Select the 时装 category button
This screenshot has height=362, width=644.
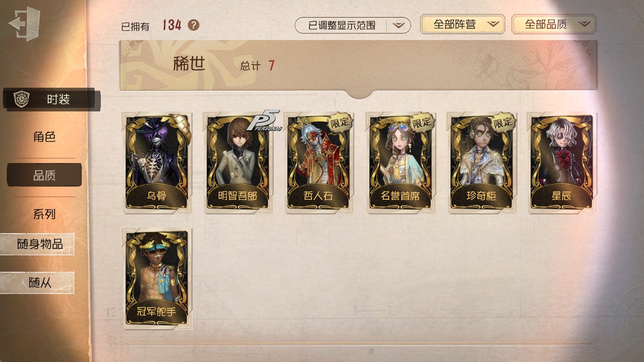coord(51,99)
